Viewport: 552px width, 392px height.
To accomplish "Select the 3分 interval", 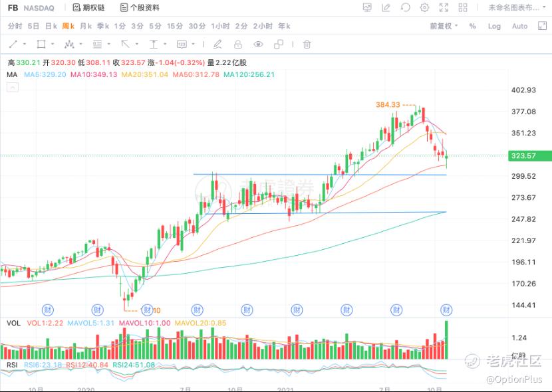I will [137, 26].
